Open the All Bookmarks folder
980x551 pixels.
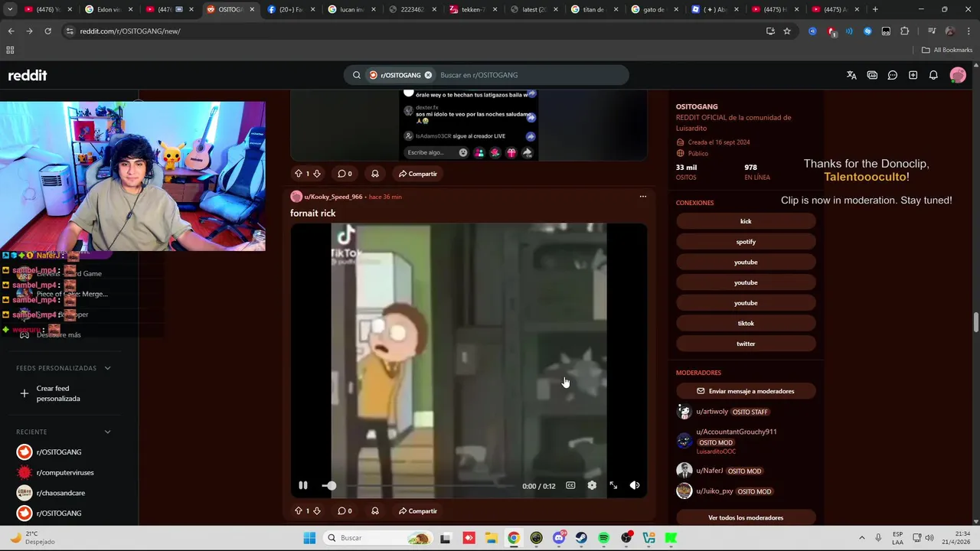click(x=947, y=50)
